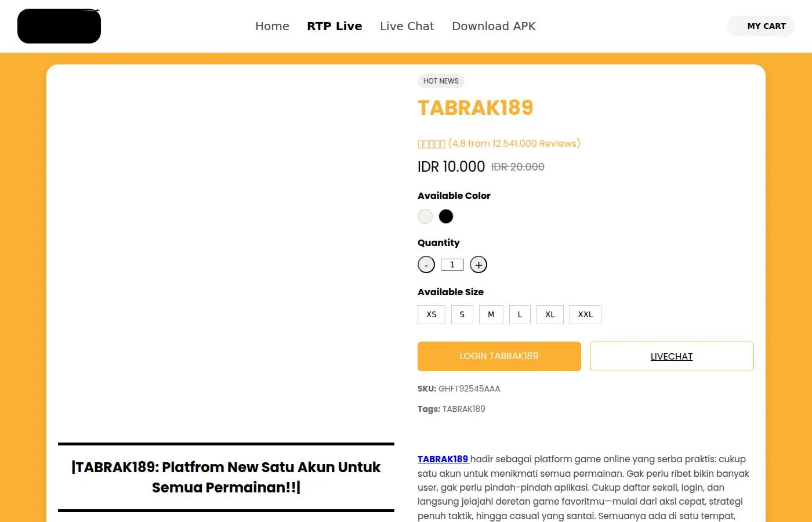Screen dimensions: 812x522
Task: Choose size M
Action: pyautogui.click(x=491, y=314)
